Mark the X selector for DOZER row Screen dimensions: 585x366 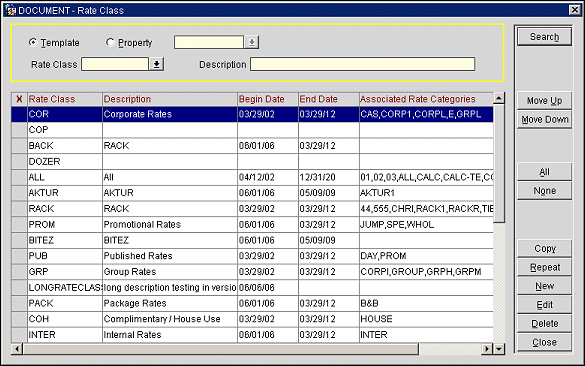tap(19, 162)
